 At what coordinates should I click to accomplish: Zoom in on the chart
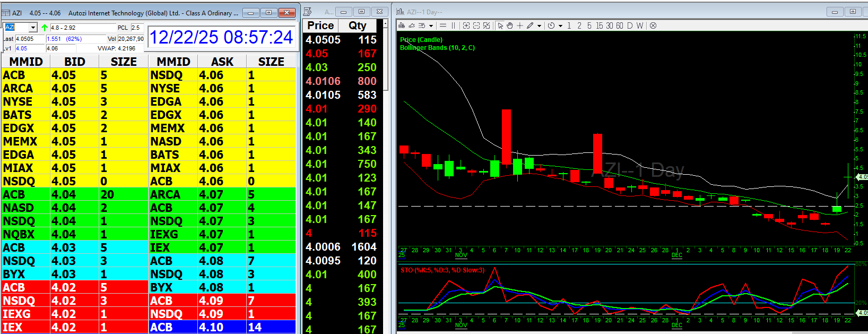[466, 25]
